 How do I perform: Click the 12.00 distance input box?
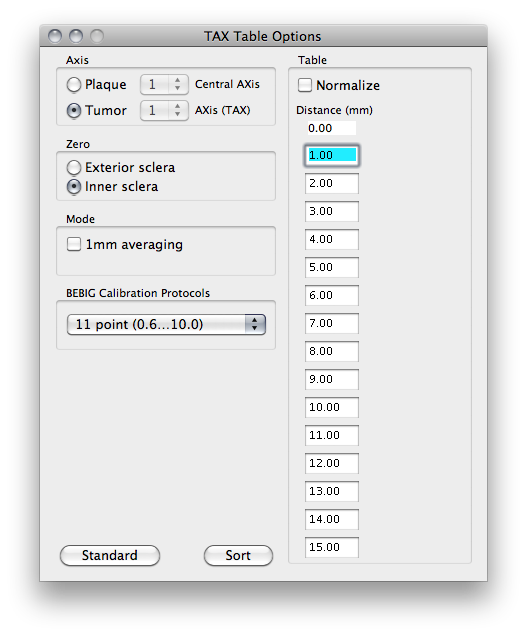(332, 463)
